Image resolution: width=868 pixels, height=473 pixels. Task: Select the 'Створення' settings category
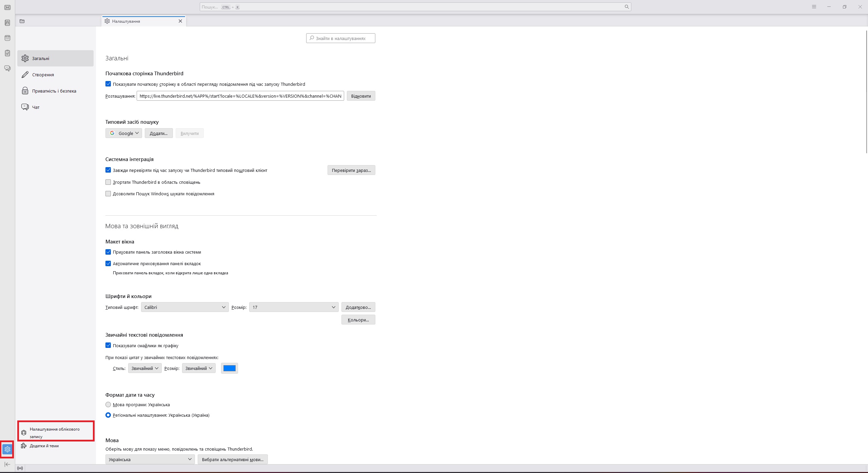tap(43, 75)
